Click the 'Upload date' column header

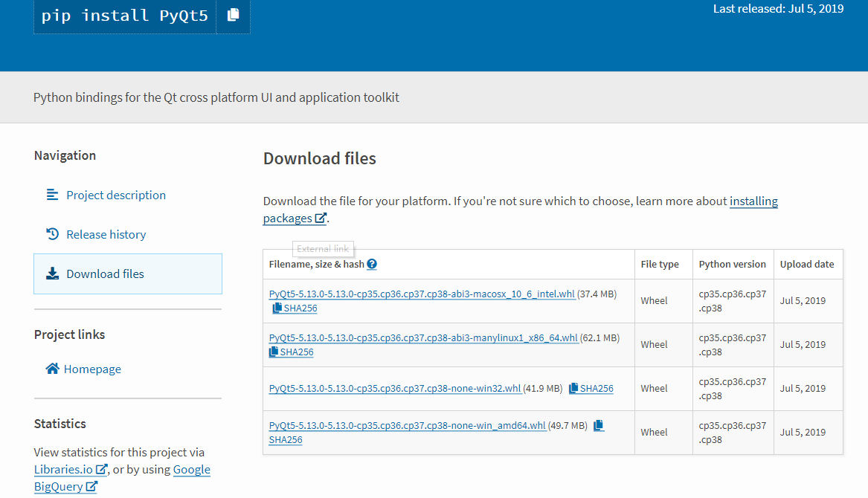[x=807, y=264]
